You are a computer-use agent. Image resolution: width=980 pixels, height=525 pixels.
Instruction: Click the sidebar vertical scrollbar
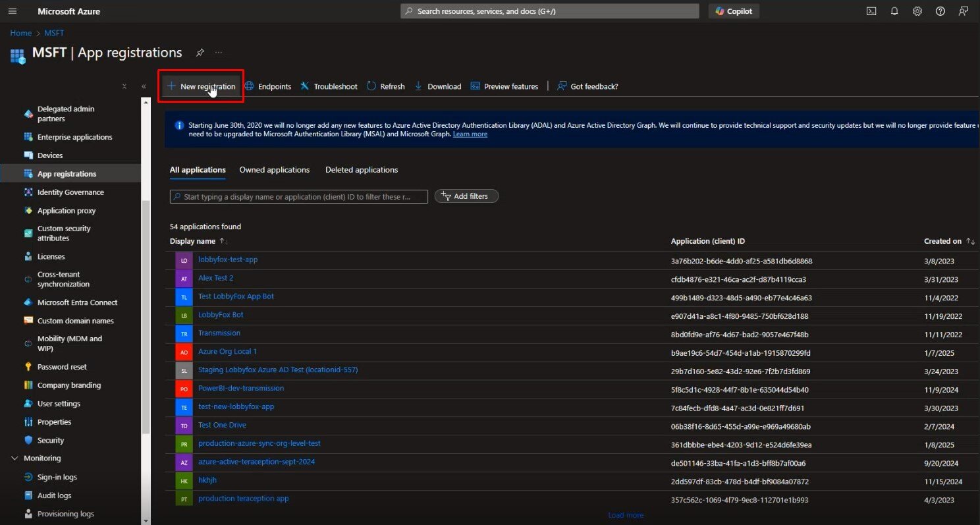click(x=146, y=316)
